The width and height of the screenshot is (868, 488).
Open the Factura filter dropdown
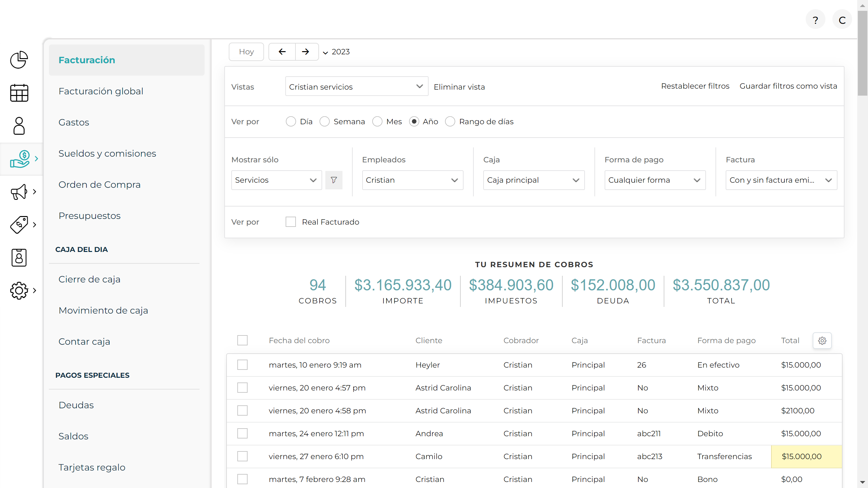point(781,180)
